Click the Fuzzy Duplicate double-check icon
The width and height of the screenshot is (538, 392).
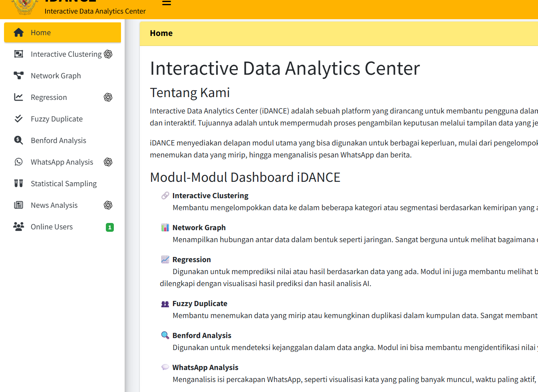coord(18,119)
